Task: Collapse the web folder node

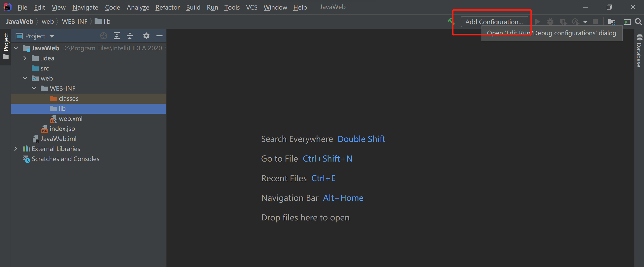Action: [25, 78]
